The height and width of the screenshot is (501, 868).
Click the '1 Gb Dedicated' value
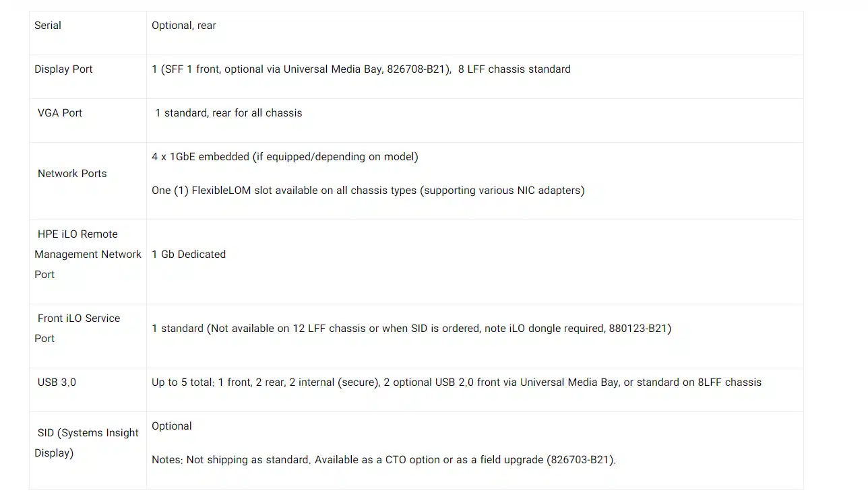pos(189,255)
